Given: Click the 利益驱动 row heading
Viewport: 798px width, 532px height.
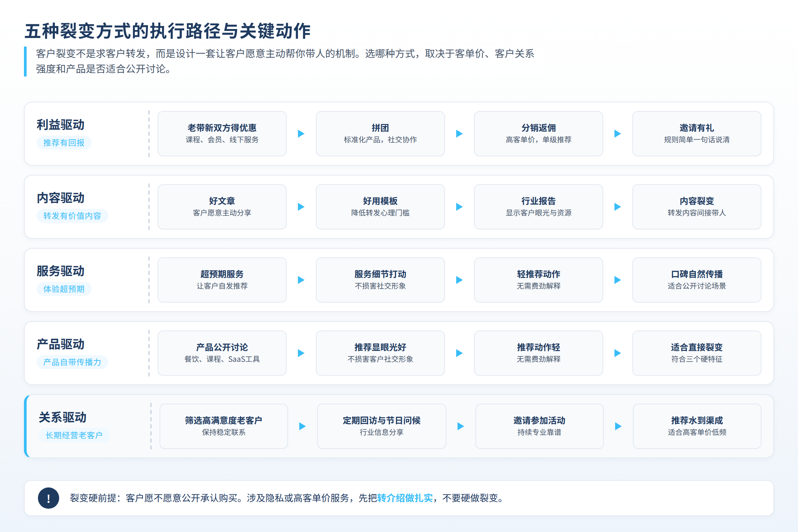Looking at the screenshot, I should tap(61, 125).
